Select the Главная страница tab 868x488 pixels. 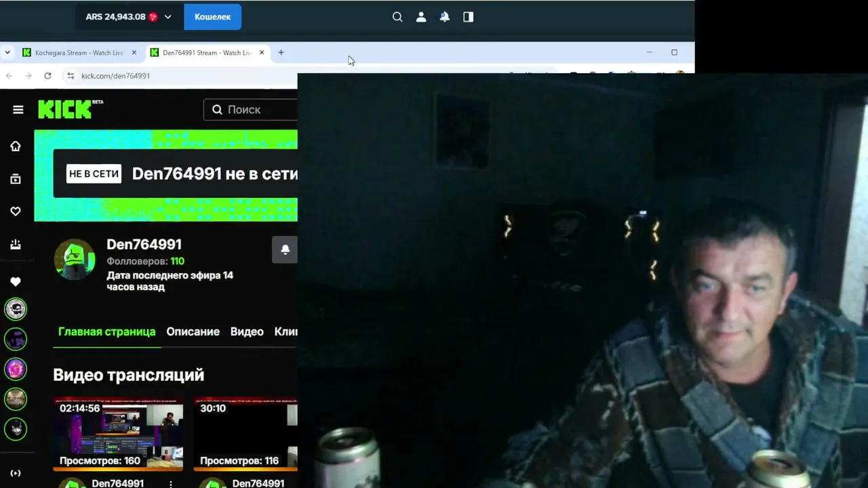coord(106,331)
